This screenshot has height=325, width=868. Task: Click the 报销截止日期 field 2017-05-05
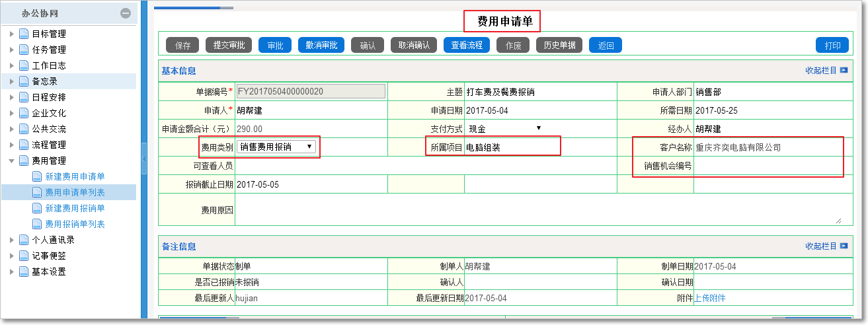tap(311, 184)
